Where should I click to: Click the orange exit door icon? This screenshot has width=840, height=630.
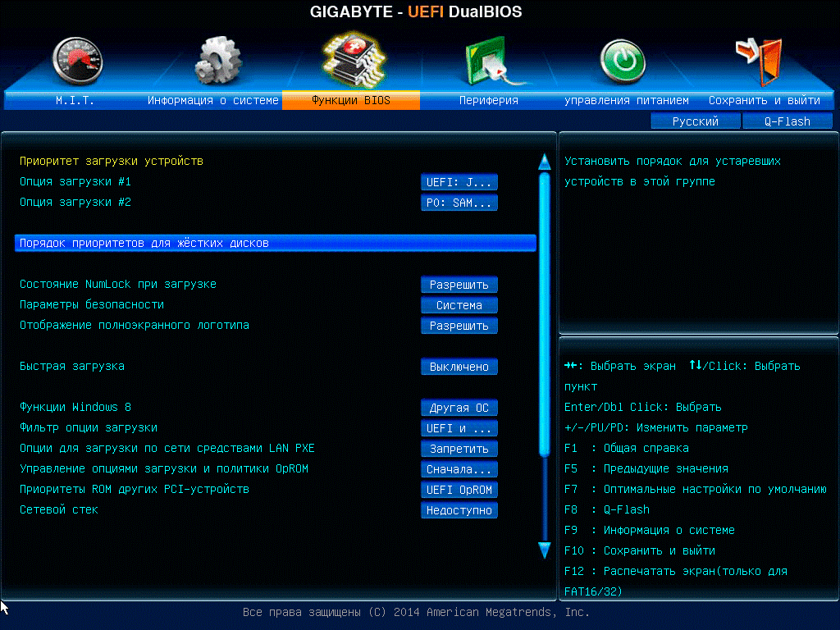tap(759, 61)
